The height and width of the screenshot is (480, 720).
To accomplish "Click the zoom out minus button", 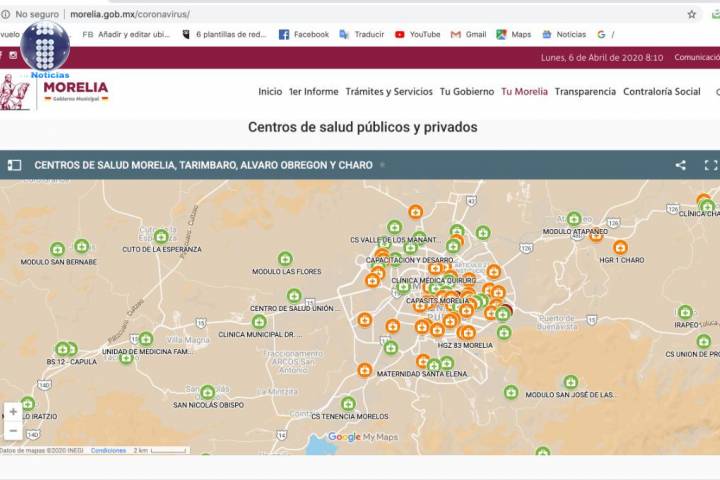I will (x=13, y=431).
